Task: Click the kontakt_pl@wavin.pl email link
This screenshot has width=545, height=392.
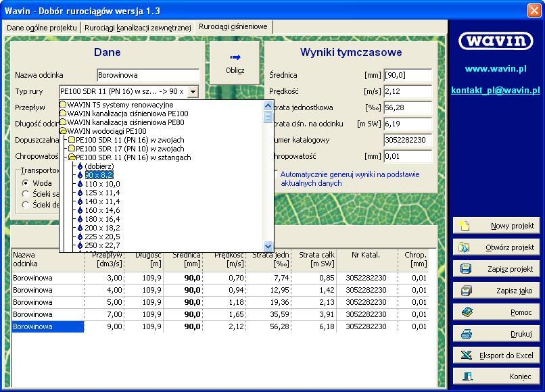Action: [496, 91]
